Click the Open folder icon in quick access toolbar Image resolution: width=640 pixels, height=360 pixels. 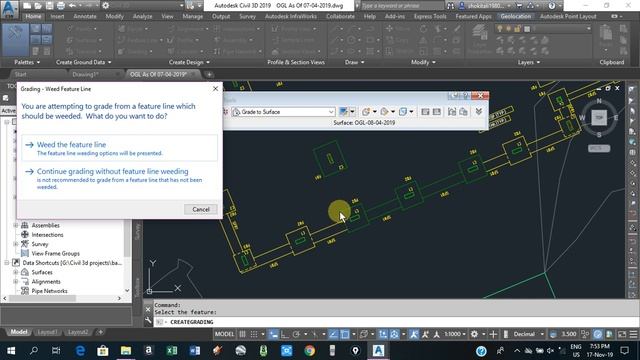pyautogui.click(x=38, y=6)
